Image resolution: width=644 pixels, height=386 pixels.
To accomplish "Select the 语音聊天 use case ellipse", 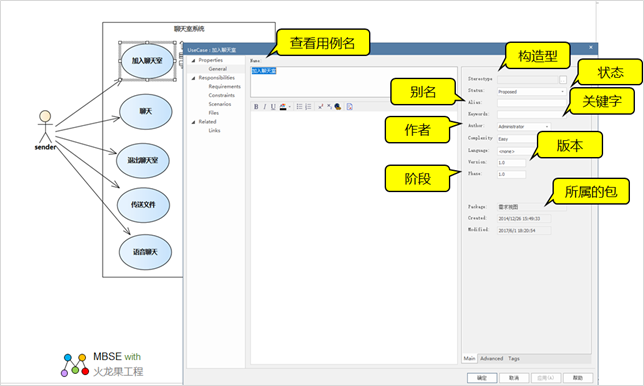I will tap(145, 252).
